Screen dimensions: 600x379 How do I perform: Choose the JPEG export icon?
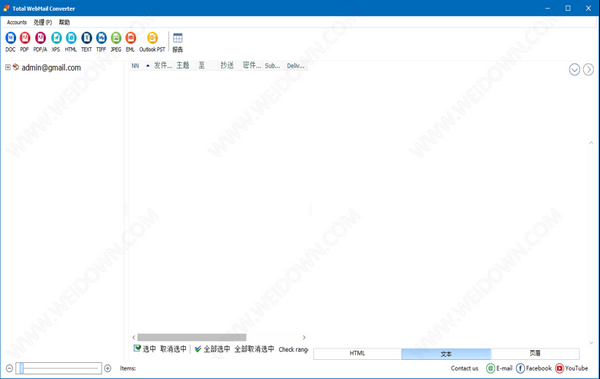coord(116,42)
